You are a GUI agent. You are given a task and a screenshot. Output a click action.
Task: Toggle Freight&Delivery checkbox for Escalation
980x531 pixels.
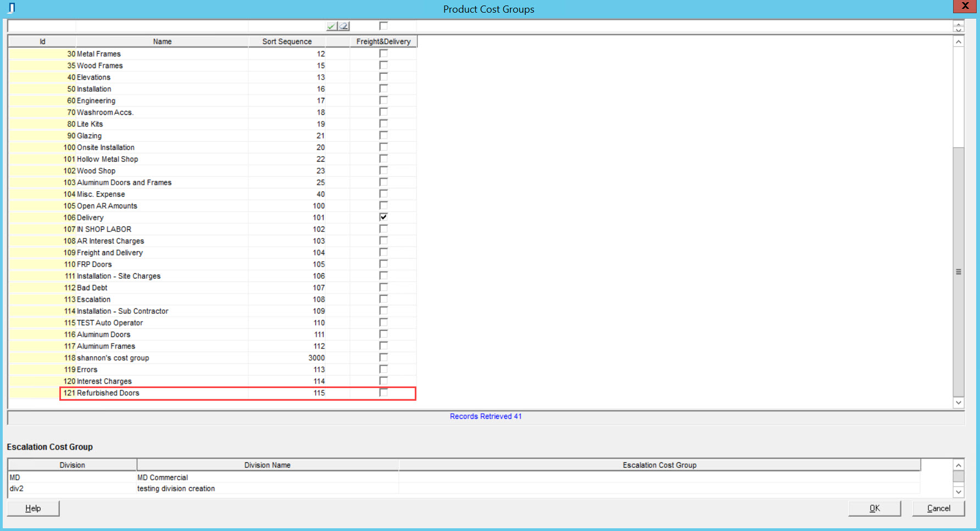point(383,299)
